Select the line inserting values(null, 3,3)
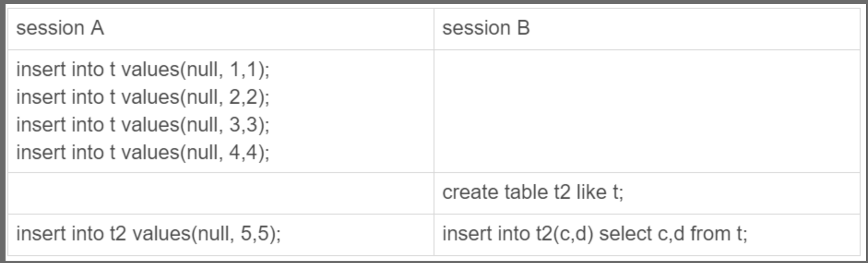The image size is (868, 263). pyautogui.click(x=143, y=125)
